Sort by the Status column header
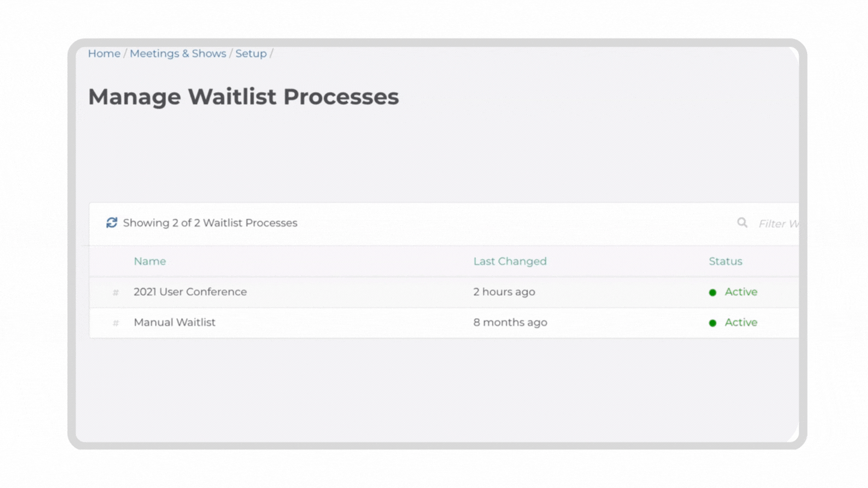This screenshot has height=488, width=868. 725,261
